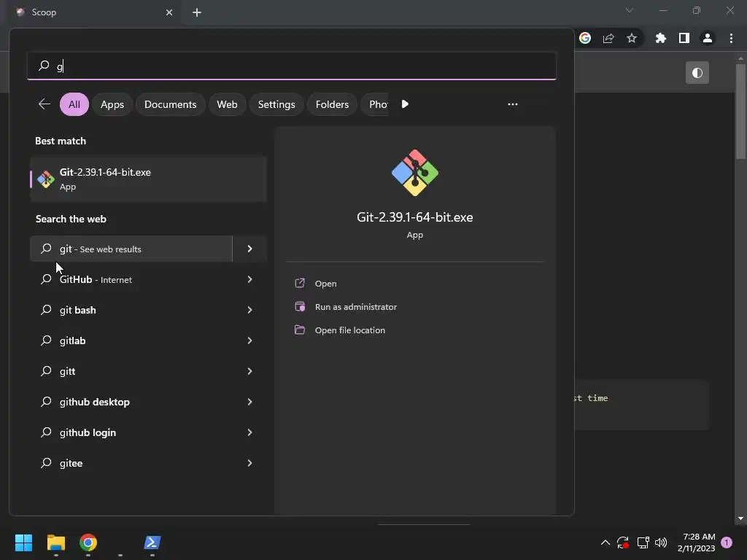
Task: Click the volume speaker tray icon
Action: [x=661, y=542]
